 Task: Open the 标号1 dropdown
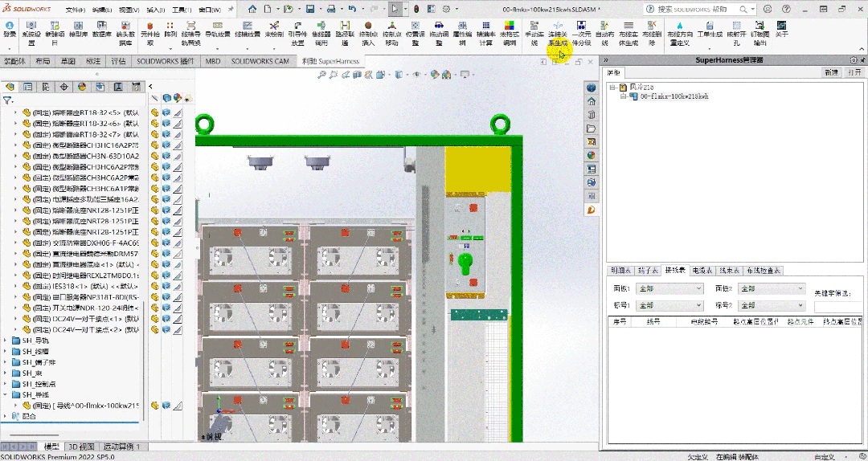pos(669,305)
